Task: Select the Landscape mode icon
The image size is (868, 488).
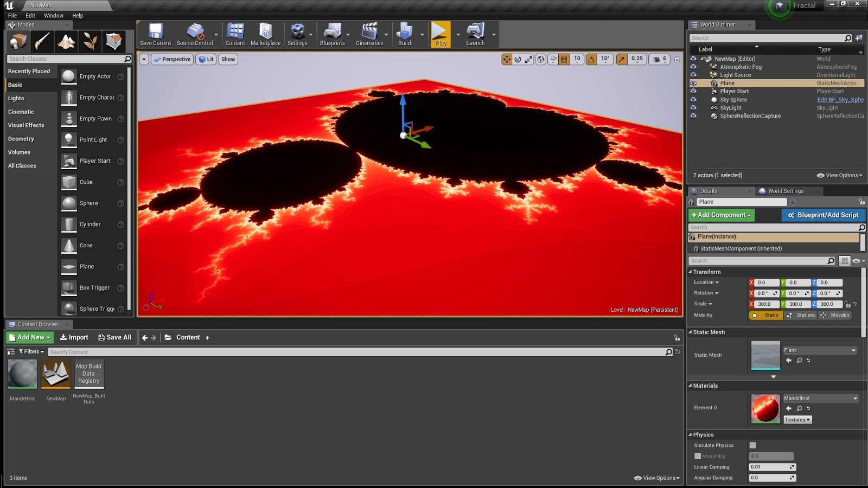Action: [66, 41]
